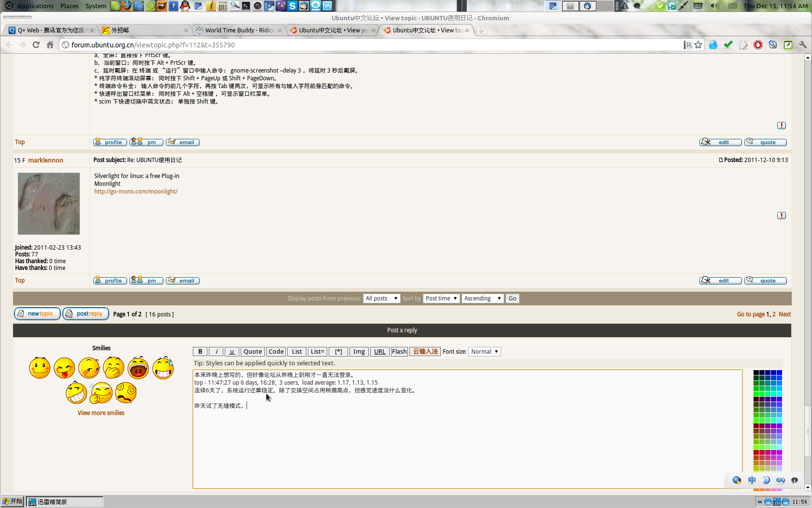Insert the big open-mouth laughing smiley
Viewport: 812px width, 508px height.
138,368
